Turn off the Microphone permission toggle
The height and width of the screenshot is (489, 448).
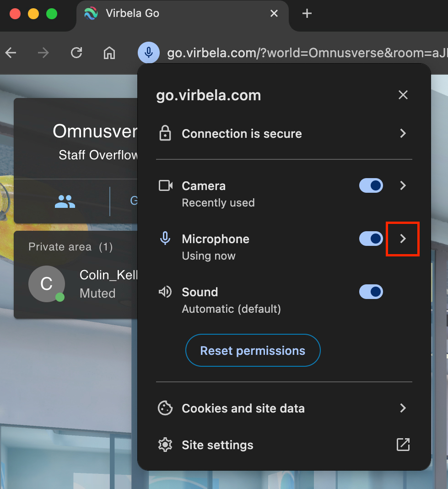coord(371,239)
